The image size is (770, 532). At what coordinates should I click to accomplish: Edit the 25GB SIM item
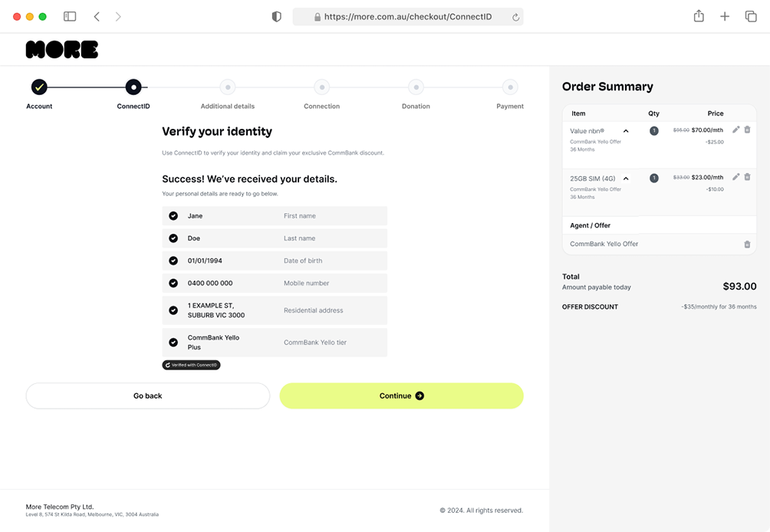tap(735, 177)
